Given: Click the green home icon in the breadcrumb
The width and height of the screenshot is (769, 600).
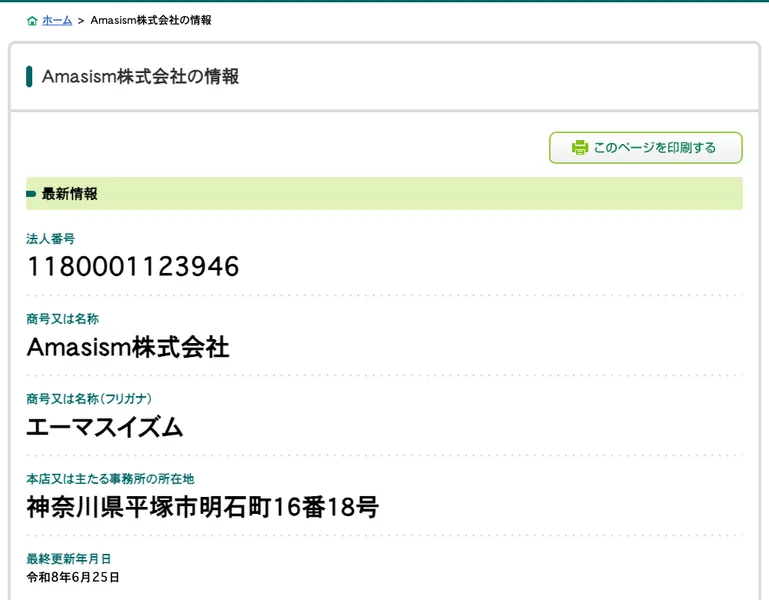Looking at the screenshot, I should coord(32,21).
